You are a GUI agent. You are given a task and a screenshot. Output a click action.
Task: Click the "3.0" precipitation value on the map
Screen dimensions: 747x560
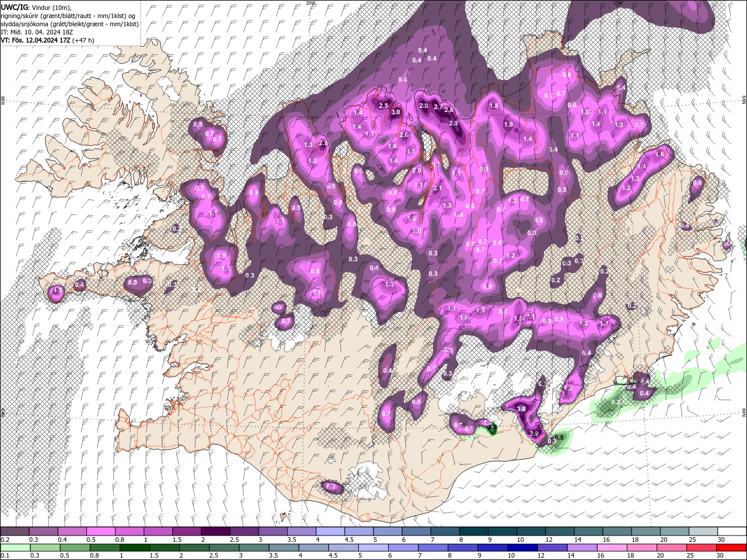(396, 112)
